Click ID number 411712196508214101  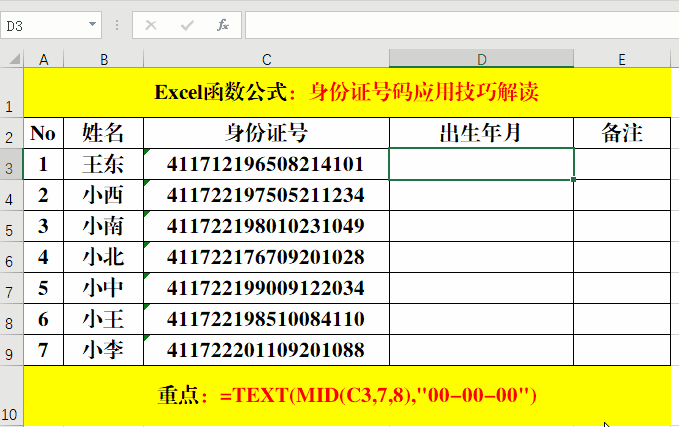tap(266, 164)
